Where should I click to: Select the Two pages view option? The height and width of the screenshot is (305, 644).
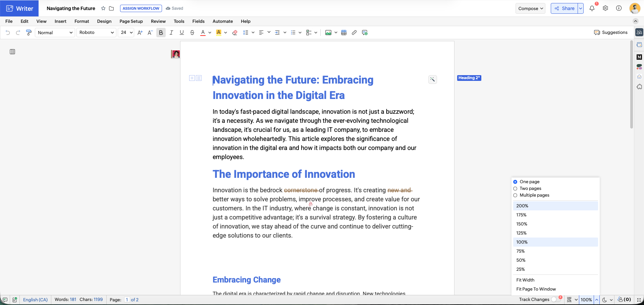(516, 189)
